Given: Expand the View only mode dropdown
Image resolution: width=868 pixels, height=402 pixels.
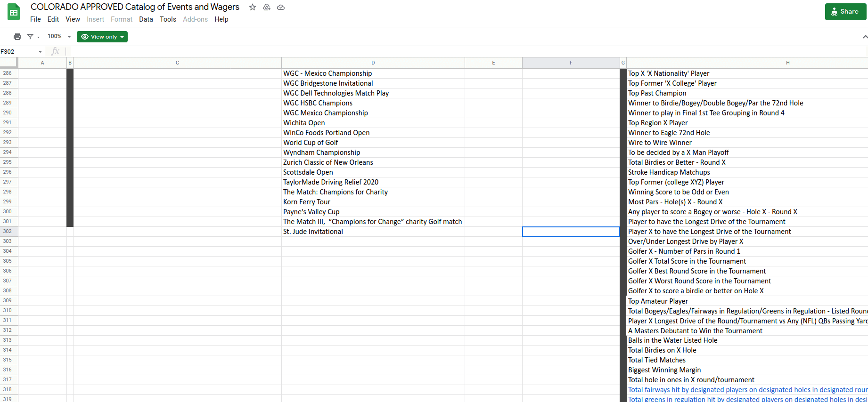Looking at the screenshot, I should coord(102,37).
